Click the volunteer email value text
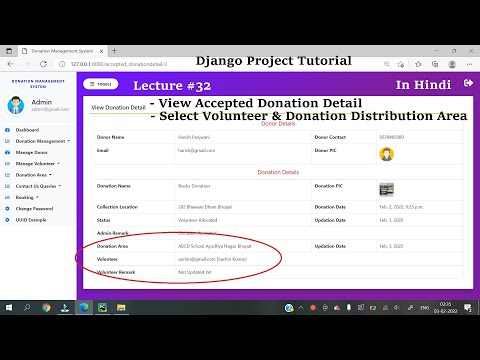Image resolution: width=480 pixels, height=360 pixels. [x=212, y=259]
